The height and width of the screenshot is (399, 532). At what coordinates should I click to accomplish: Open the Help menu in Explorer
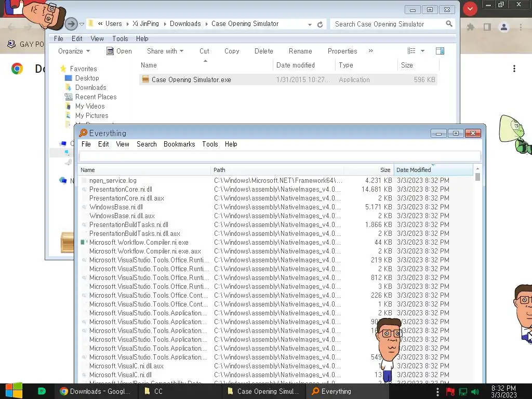(142, 38)
